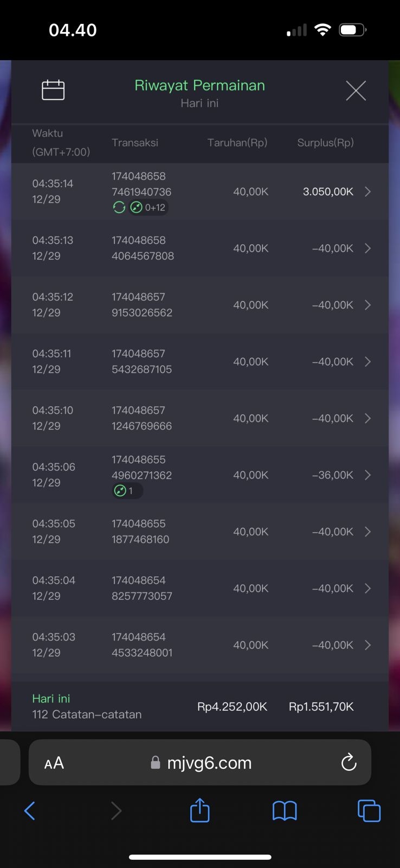Open Safari share sheet
400x868 pixels.
200,810
